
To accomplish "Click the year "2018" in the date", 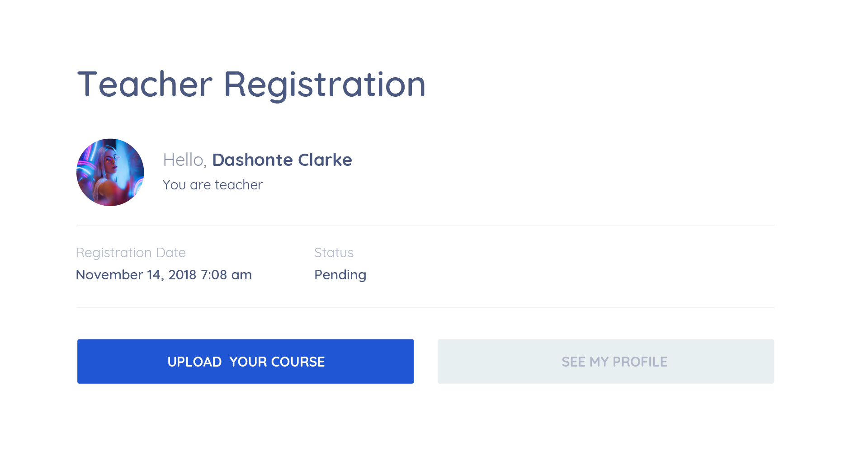I will 182,275.
